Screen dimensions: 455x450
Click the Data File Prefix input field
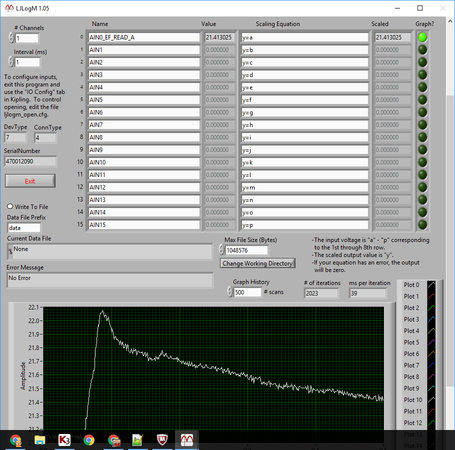point(24,228)
